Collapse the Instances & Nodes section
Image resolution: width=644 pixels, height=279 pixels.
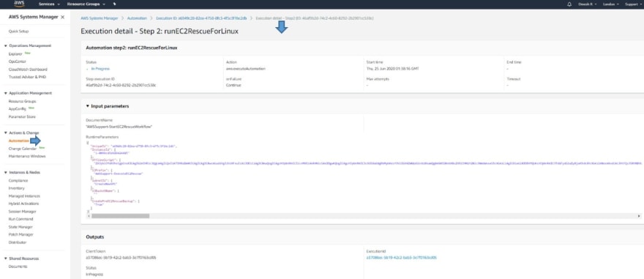[6, 172]
